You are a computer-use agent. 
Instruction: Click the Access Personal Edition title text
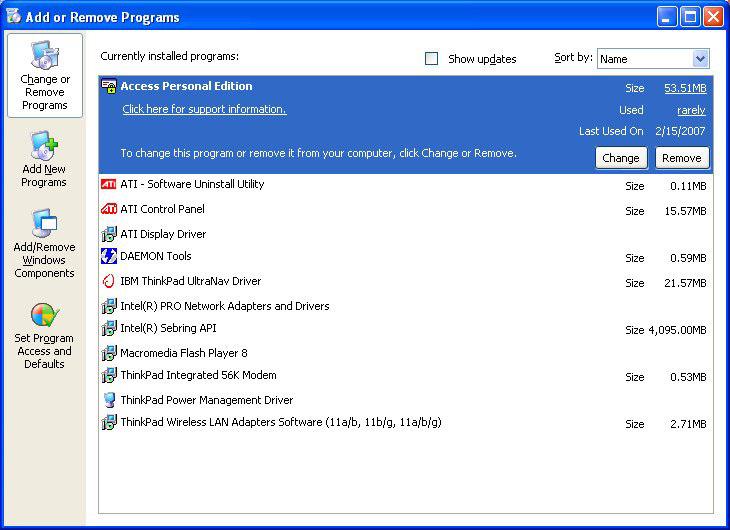click(186, 86)
